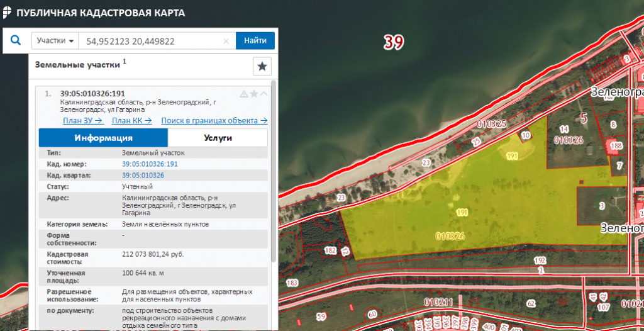Viewport: 644px width, 331px height.
Task: Collapse the result card with chevron
Action: click(x=264, y=94)
